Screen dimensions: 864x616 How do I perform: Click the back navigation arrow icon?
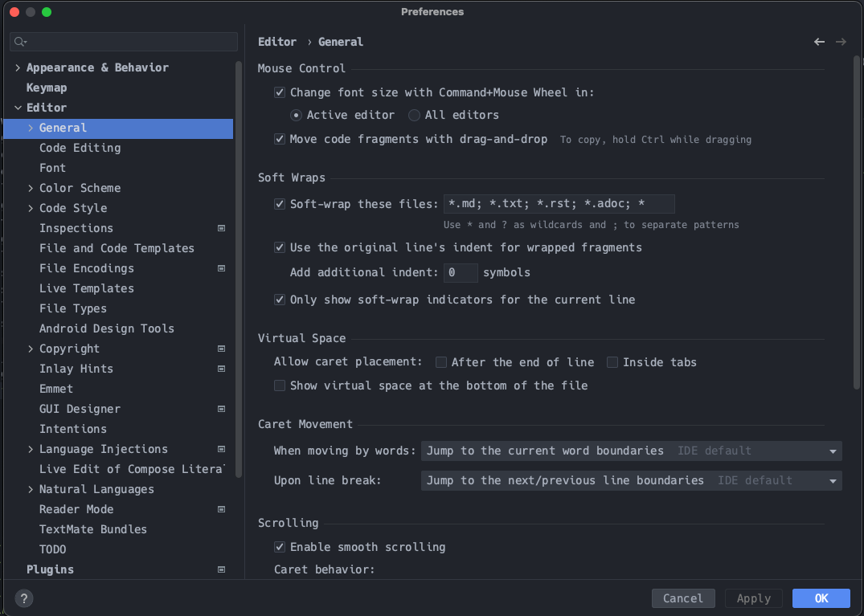pos(819,42)
